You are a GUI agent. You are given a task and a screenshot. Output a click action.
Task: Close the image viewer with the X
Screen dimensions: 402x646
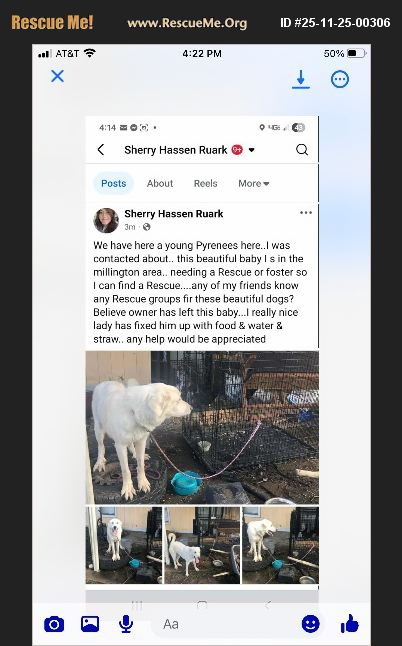tap(57, 76)
